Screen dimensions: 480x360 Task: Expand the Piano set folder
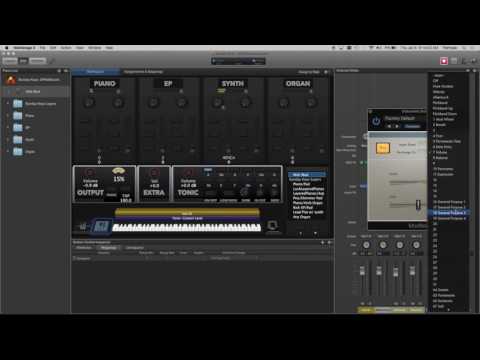tap(8, 116)
